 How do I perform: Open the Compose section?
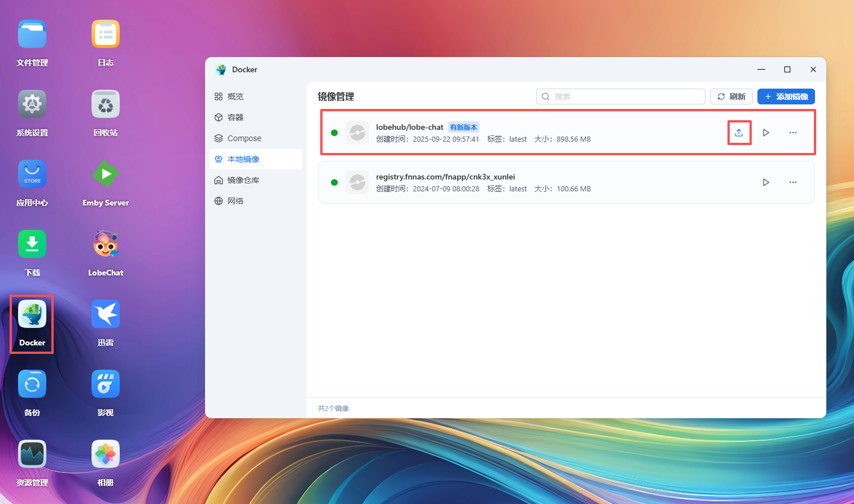256,138
